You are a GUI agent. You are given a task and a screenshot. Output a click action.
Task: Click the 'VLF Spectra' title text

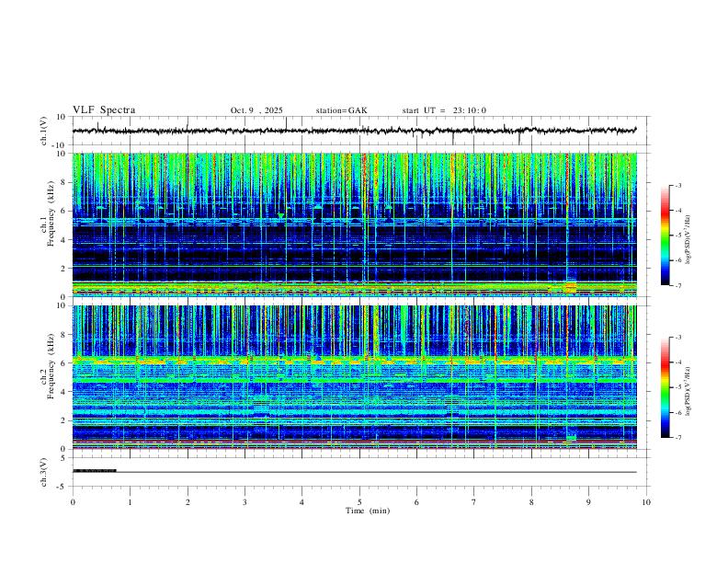coord(104,110)
